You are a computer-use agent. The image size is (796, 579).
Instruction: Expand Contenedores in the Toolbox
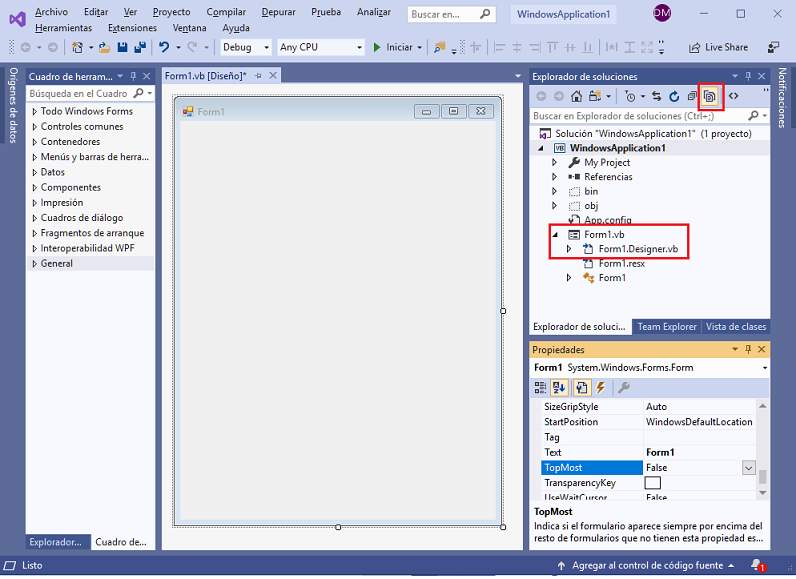click(35, 142)
